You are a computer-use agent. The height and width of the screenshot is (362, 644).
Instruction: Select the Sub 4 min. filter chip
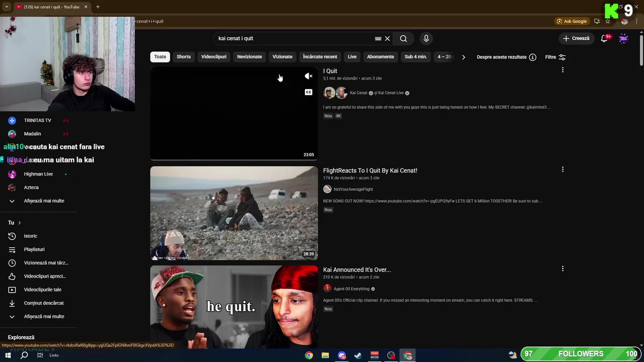pos(416,57)
